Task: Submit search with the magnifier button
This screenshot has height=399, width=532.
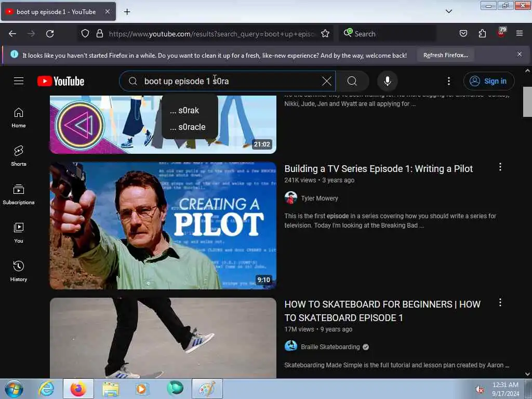Action: pos(352,81)
